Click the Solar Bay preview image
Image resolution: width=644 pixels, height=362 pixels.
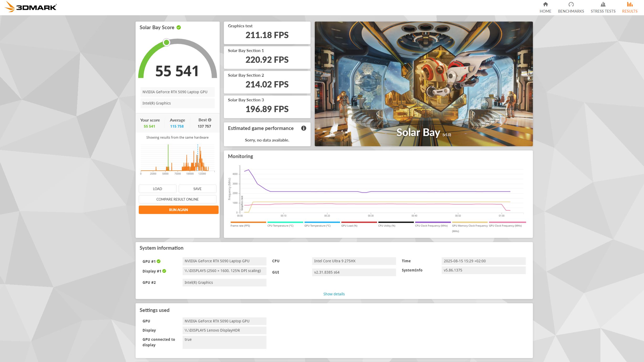pos(424,84)
